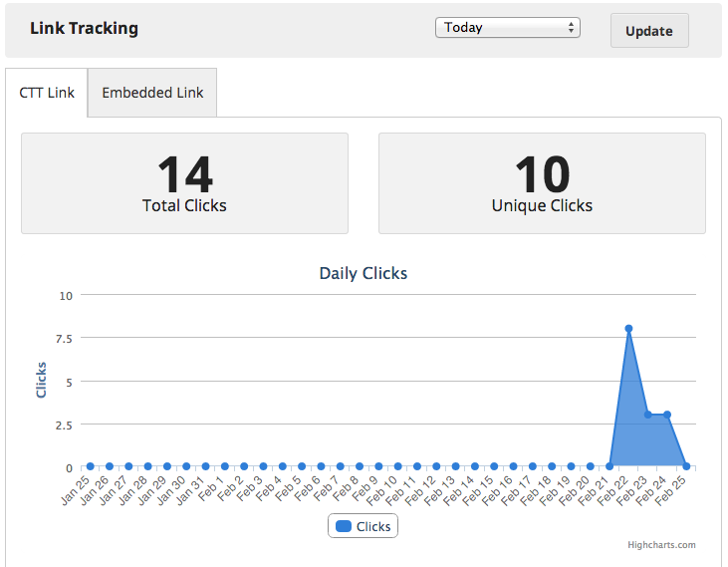The width and height of the screenshot is (728, 567).
Task: Click the 7.5 y-axis value
Action: coord(64,339)
